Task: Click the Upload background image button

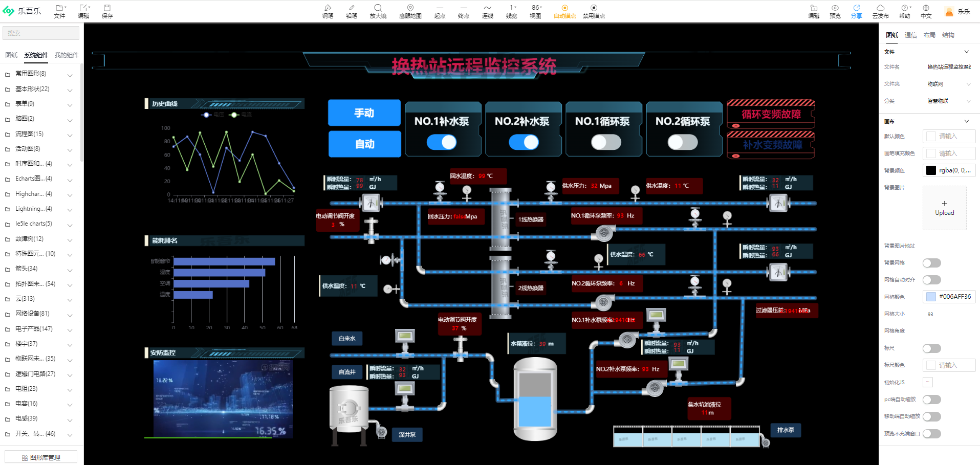Action: pos(944,207)
